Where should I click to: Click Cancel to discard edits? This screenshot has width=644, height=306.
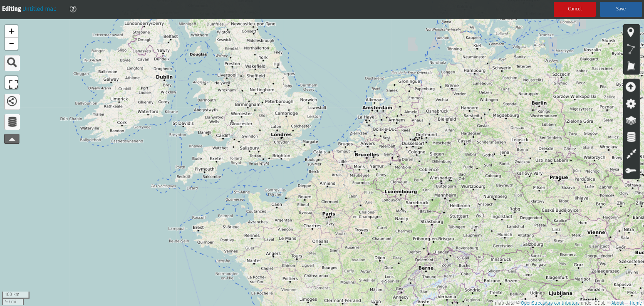pyautogui.click(x=575, y=9)
